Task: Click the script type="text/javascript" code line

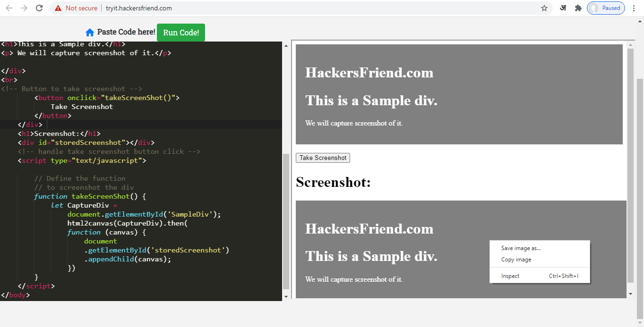Action: click(82, 160)
